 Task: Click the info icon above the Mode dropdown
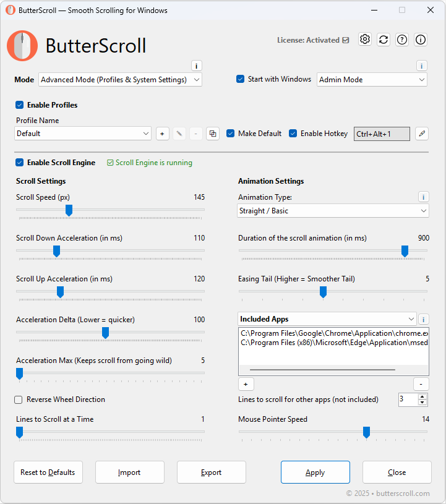(196, 65)
